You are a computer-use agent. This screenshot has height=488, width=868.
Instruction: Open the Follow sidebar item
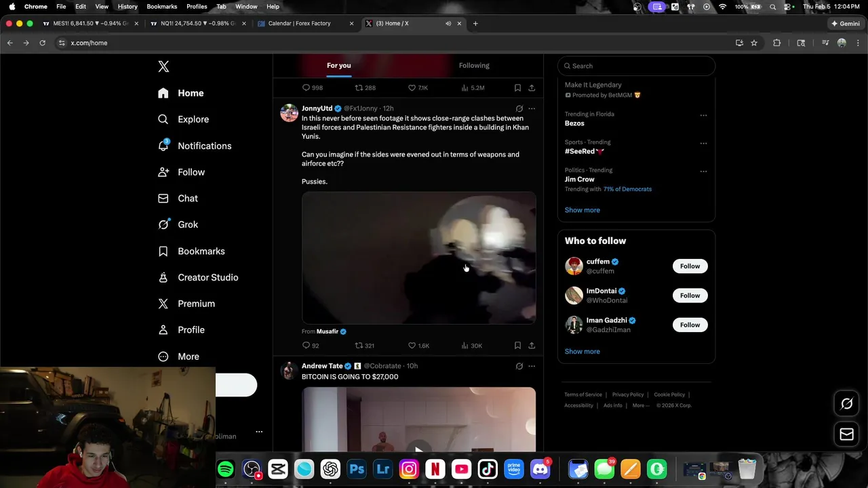coord(181,172)
